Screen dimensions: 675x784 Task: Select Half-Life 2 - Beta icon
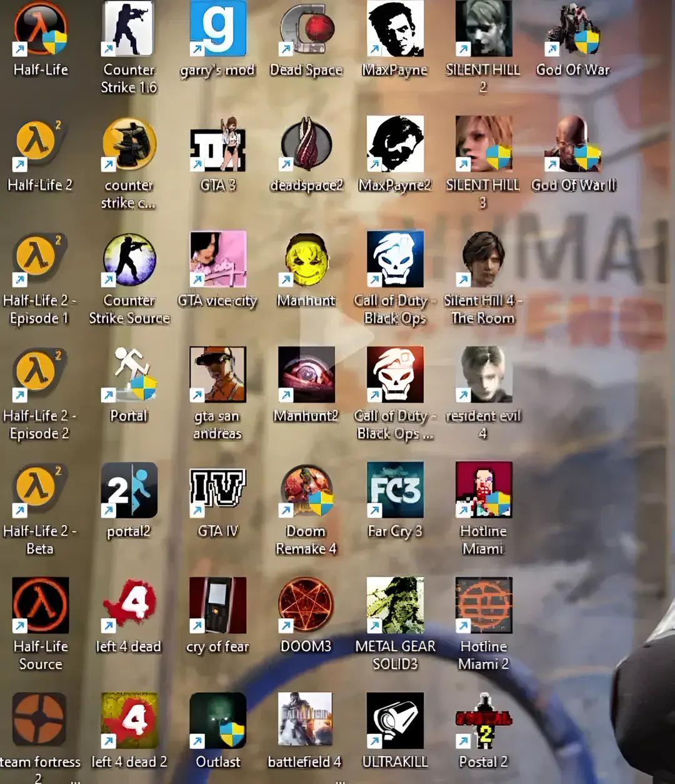(x=41, y=490)
